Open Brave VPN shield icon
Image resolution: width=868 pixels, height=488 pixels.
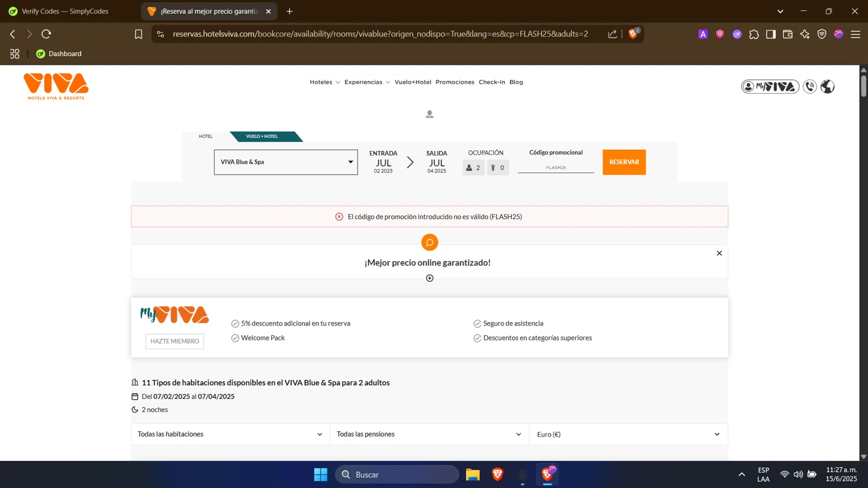click(822, 34)
